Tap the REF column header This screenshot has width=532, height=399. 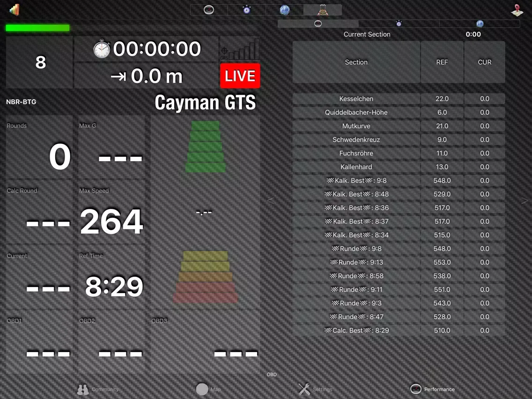(x=442, y=62)
